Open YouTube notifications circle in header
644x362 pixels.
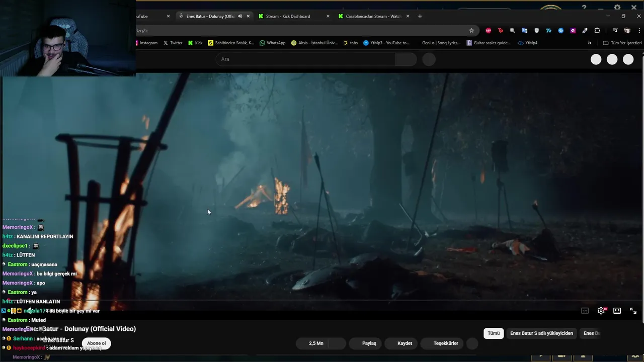click(x=612, y=59)
